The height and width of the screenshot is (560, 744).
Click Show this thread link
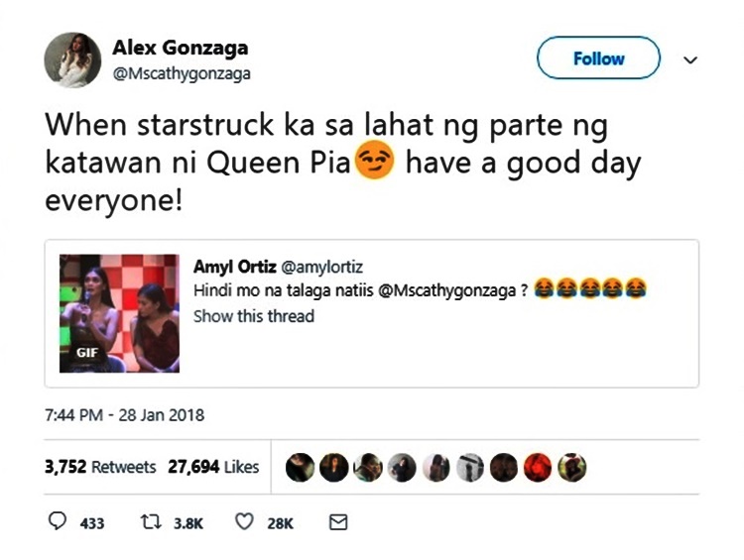(254, 316)
